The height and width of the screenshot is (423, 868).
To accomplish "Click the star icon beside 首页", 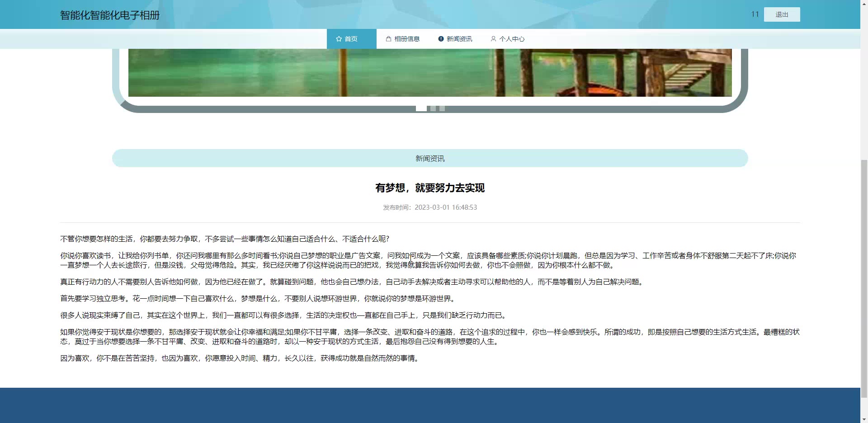I will [x=339, y=39].
